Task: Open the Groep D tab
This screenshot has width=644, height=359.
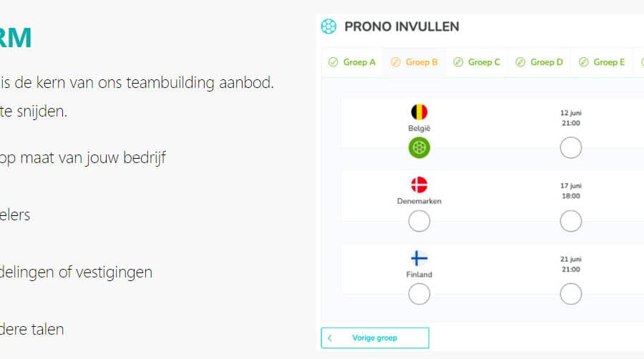Action: [539, 62]
